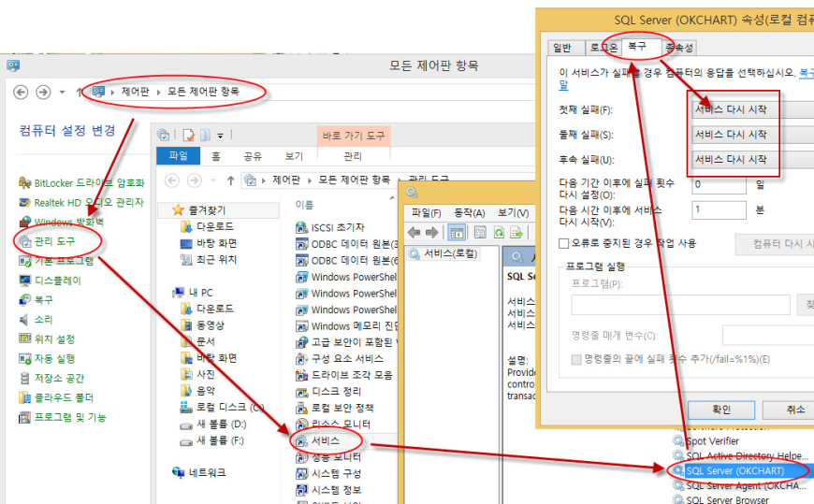
Task: Switch to the 일반 tab in properties dialog
Action: [564, 48]
